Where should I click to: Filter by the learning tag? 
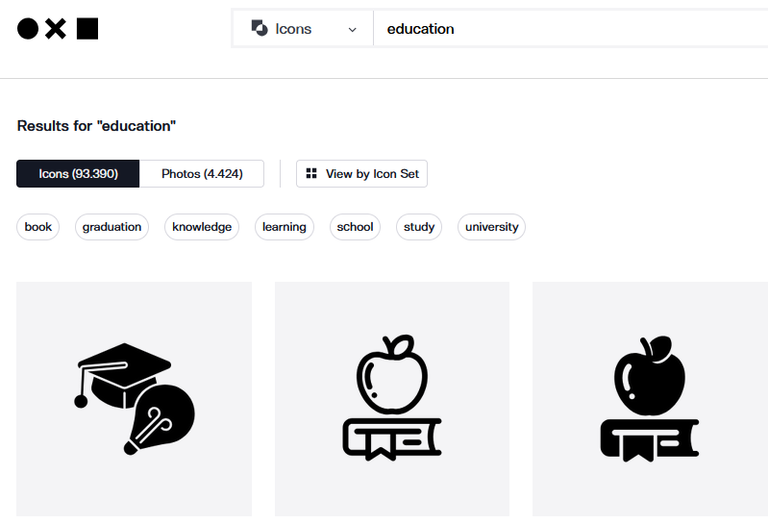(x=284, y=227)
